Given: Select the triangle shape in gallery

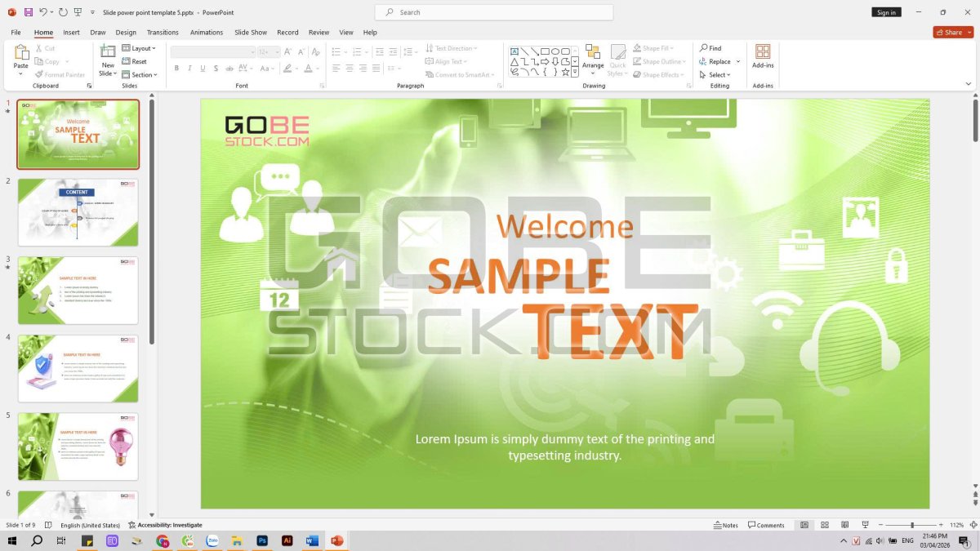Looking at the screenshot, I should [x=514, y=61].
